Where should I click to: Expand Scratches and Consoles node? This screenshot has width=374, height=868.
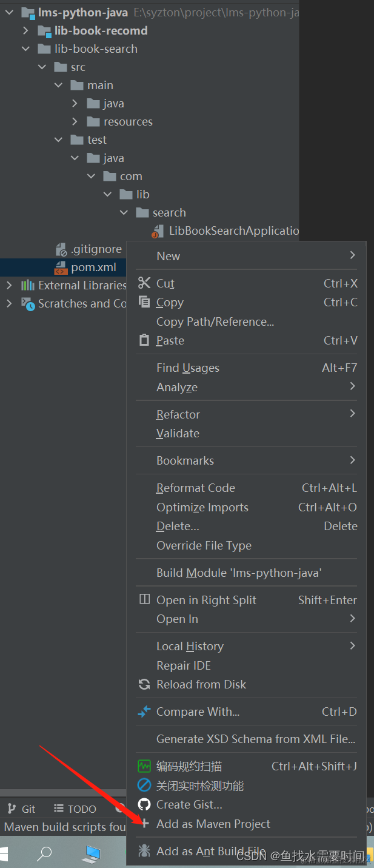tap(9, 303)
